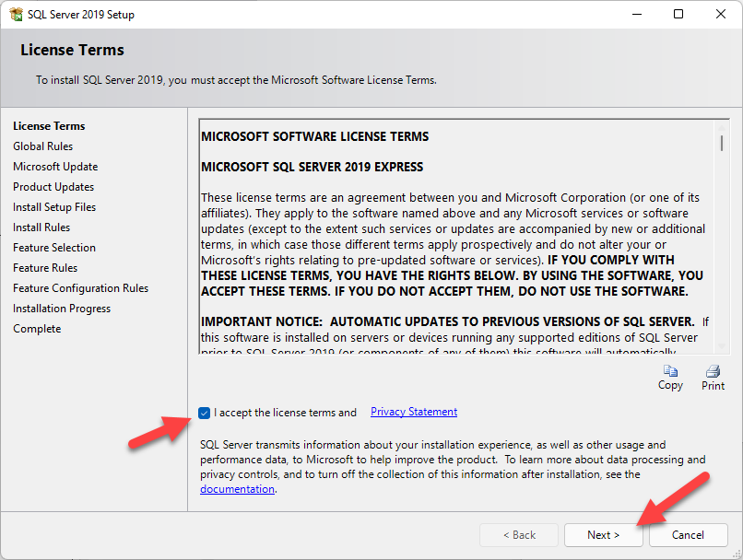Click the Cancel button
Screen dimensions: 743x560
point(688,535)
